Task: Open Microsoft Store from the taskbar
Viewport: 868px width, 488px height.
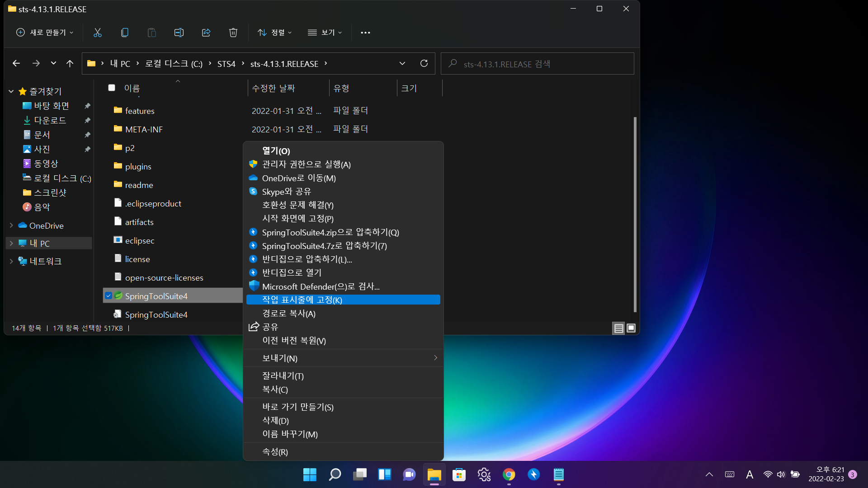Action: point(459,474)
